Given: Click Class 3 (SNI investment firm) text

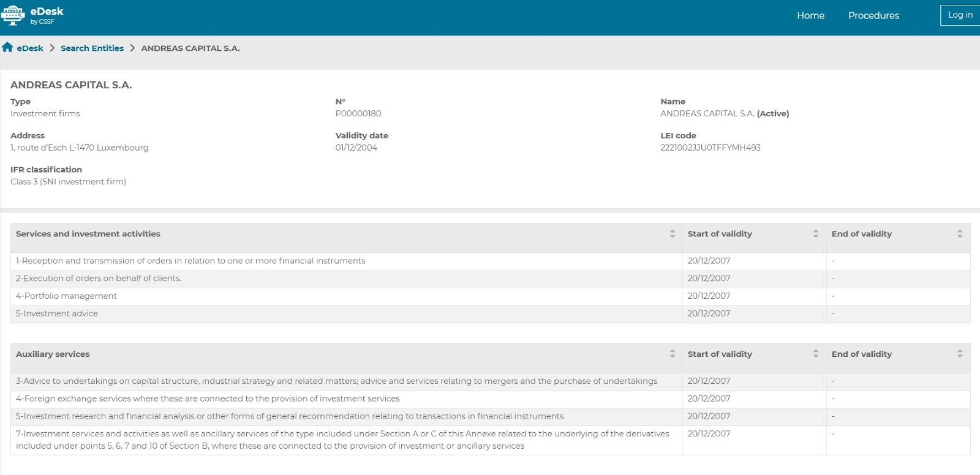Looking at the screenshot, I should click(x=68, y=182).
